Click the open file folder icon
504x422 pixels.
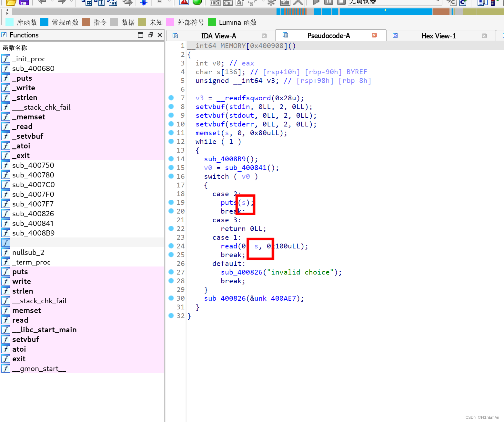[11, 2]
